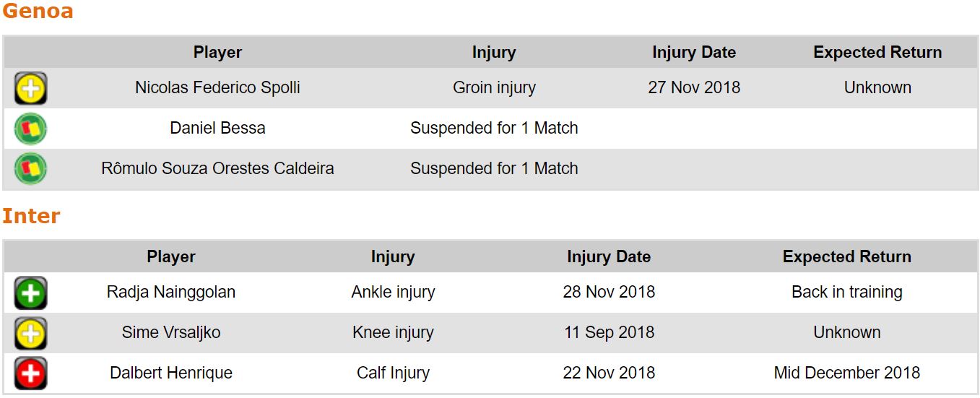Click Back in training status text
Image resolution: width=980 pixels, height=398 pixels.
pyautogui.click(x=846, y=293)
